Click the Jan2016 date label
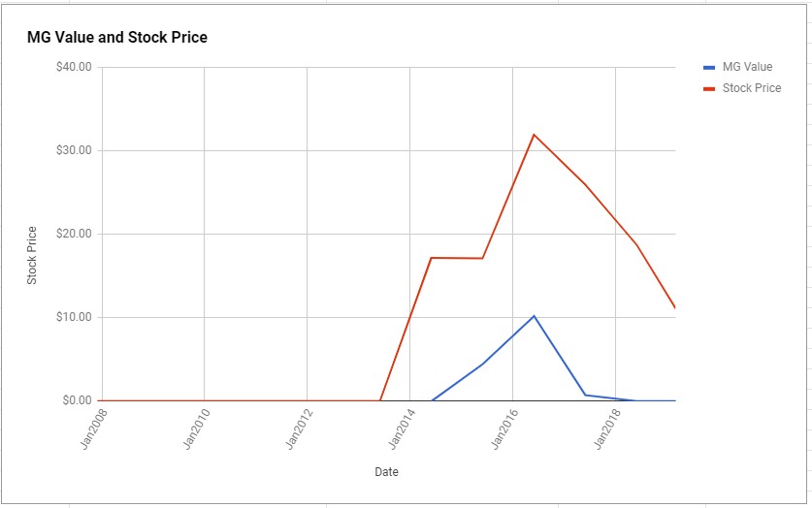The height and width of the screenshot is (508, 812). click(x=504, y=429)
